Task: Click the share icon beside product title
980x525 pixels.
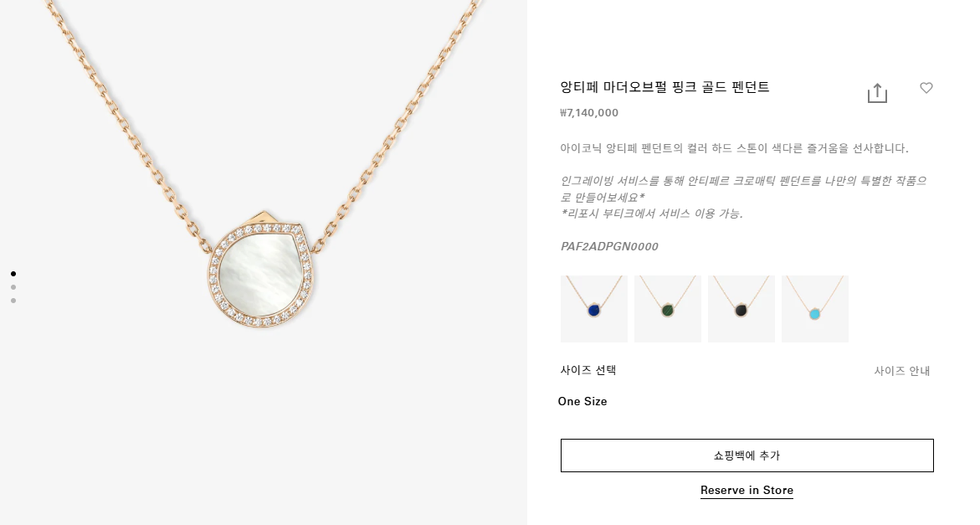Action: click(x=877, y=92)
